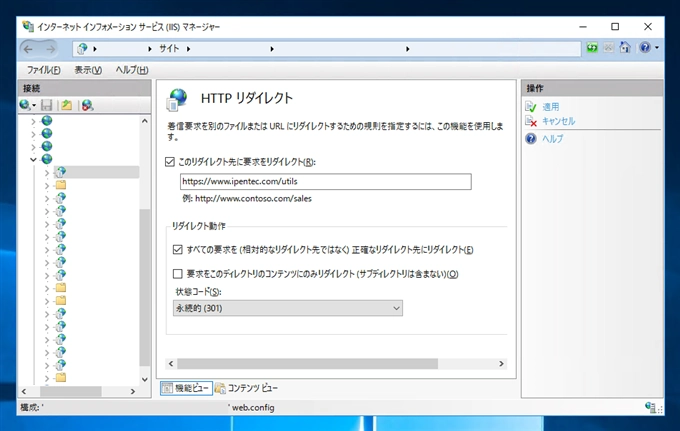Click the tree vertical scrollbar thumb

coord(145,287)
